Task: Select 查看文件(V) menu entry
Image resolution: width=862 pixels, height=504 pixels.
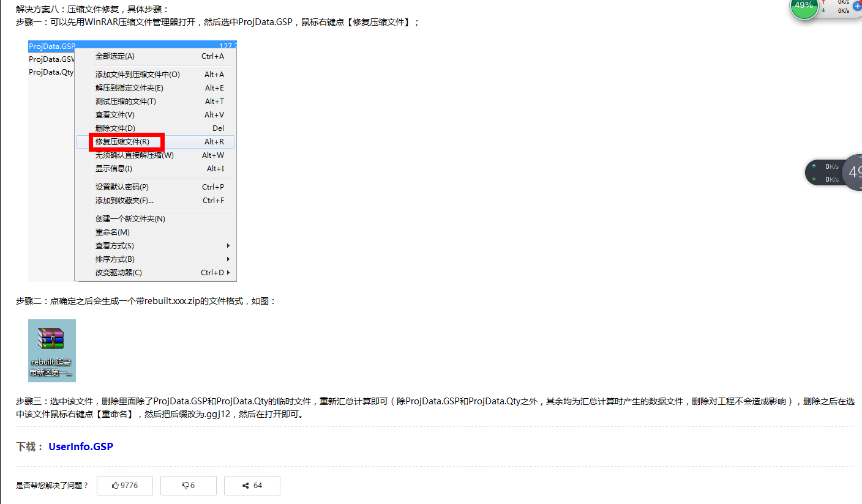Action: [156, 115]
